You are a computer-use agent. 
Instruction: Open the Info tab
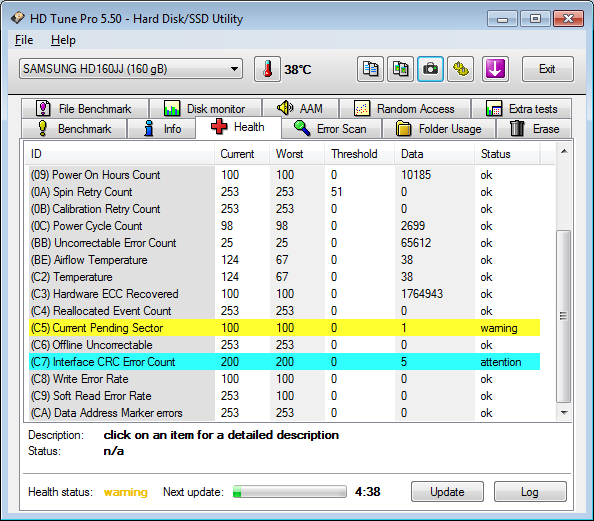pos(162,129)
